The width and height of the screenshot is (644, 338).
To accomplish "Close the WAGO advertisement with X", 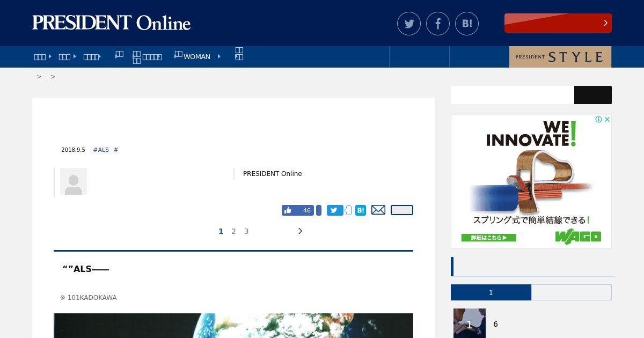I will coord(607,120).
